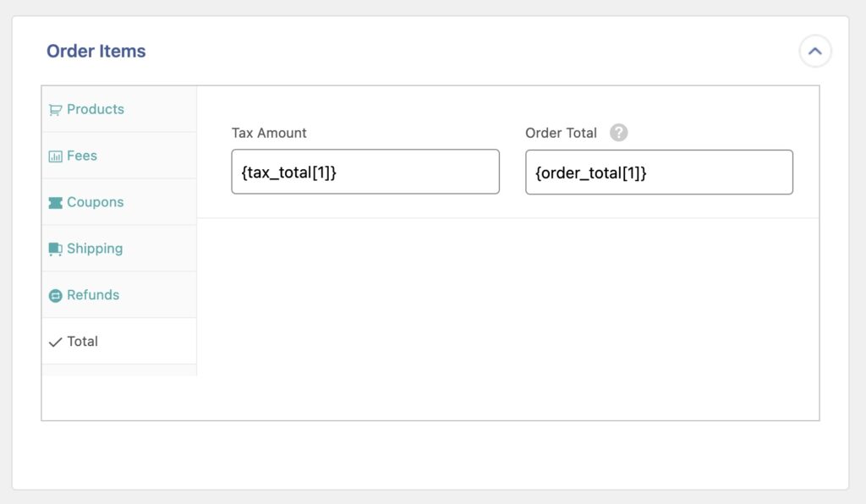866x504 pixels.
Task: Select the Coupons sidebar entry
Action: [x=96, y=202]
